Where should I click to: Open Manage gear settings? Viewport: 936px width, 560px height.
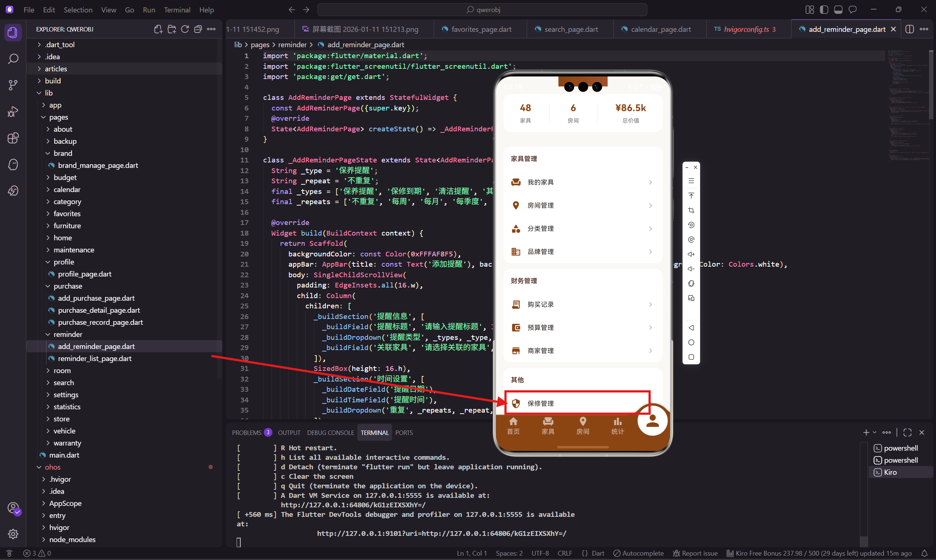(x=13, y=534)
